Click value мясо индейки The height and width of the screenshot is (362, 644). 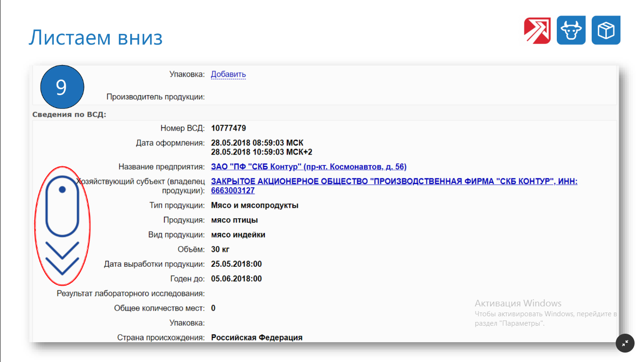(238, 235)
